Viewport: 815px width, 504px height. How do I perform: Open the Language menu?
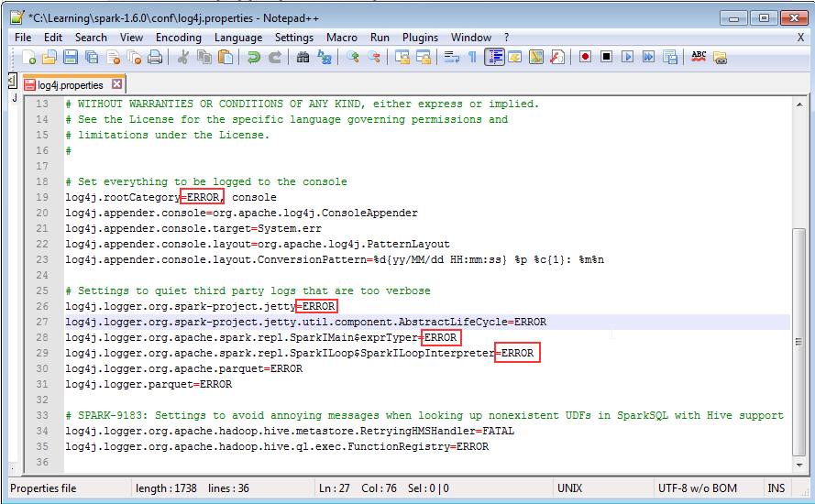pyautogui.click(x=238, y=38)
